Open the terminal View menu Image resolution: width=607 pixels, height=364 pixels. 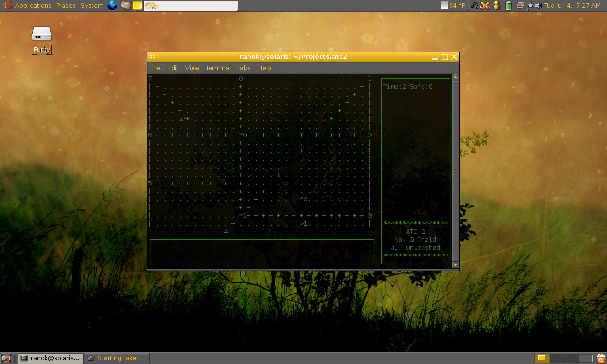[192, 68]
